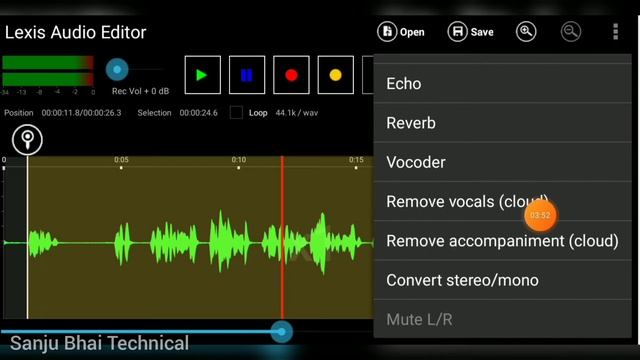Open the three-dot overflow menu
The image size is (640, 360).
coord(616,32)
